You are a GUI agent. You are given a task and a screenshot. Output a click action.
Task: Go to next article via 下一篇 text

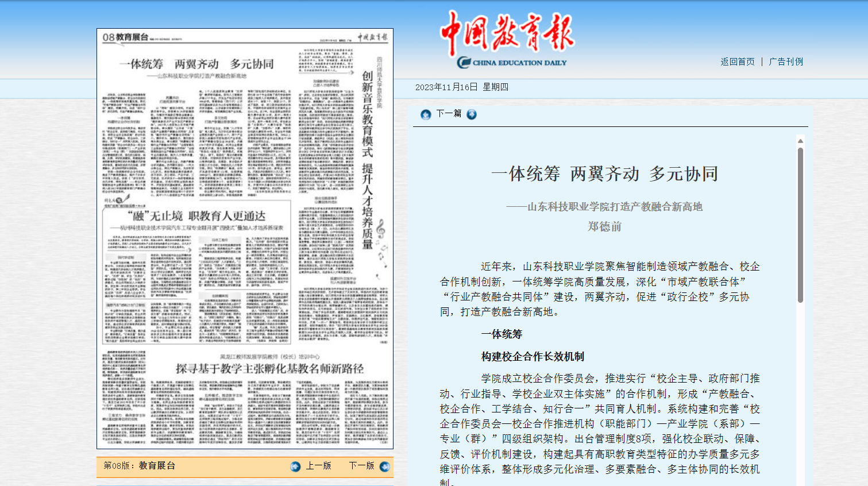pos(449,114)
